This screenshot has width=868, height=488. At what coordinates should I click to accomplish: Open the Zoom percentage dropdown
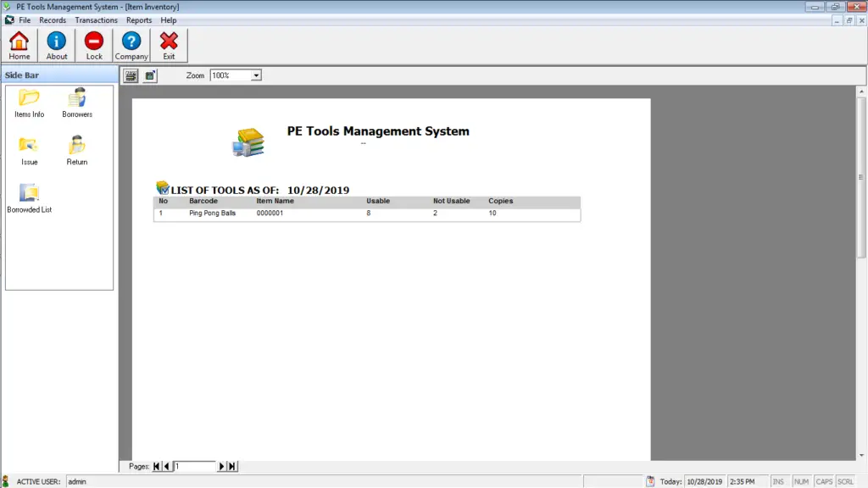coord(253,75)
